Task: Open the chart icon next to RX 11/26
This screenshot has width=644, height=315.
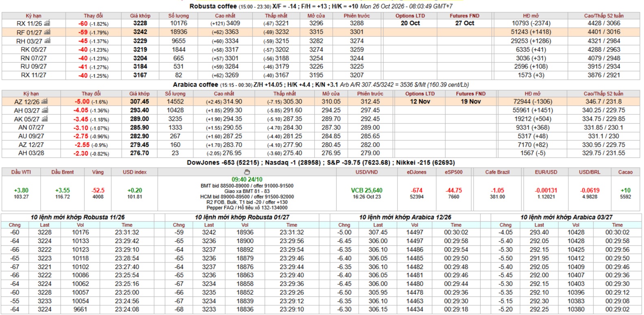Action: pos(47,23)
